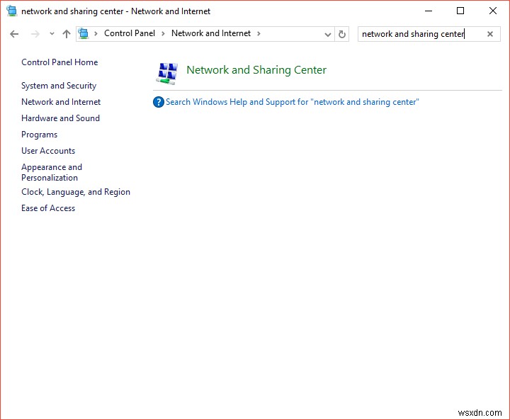
Task: Search Windows Help and Support link
Action: (293, 102)
